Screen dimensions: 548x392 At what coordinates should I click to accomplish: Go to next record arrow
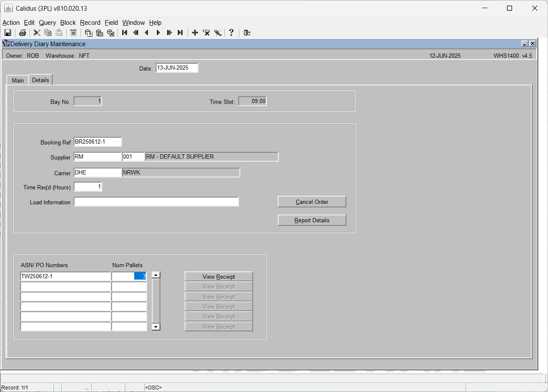pyautogui.click(x=158, y=33)
